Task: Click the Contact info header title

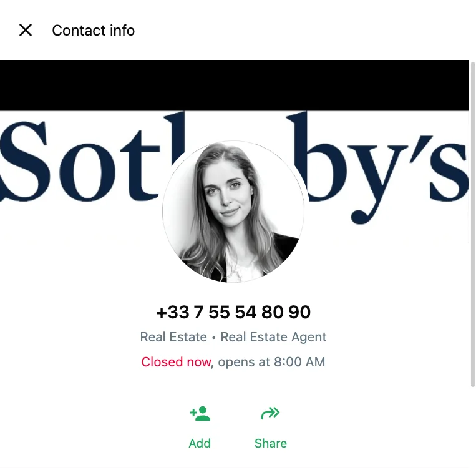Action: click(x=93, y=31)
